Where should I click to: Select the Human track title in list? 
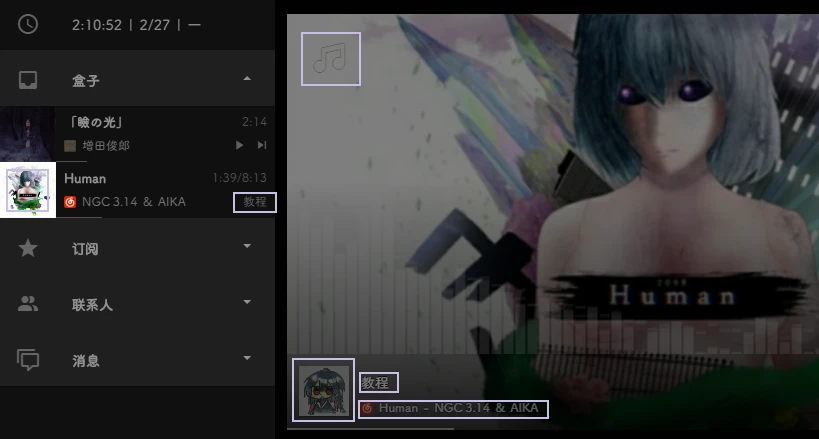(x=85, y=179)
